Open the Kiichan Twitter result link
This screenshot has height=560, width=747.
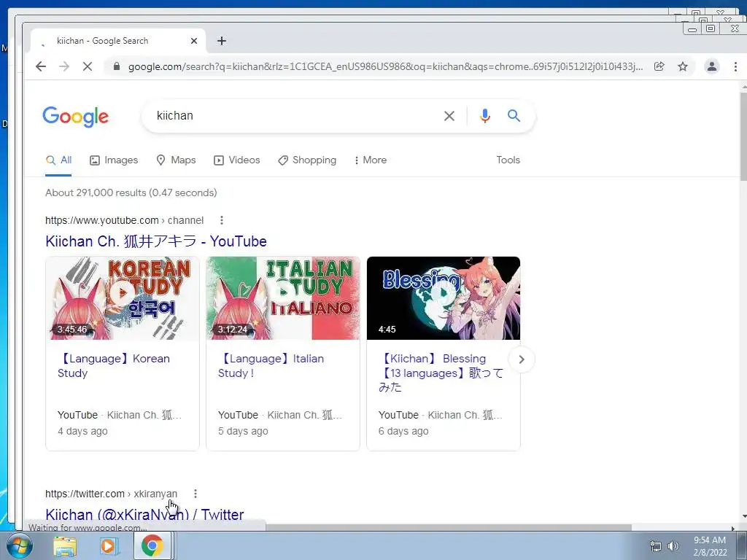144,514
